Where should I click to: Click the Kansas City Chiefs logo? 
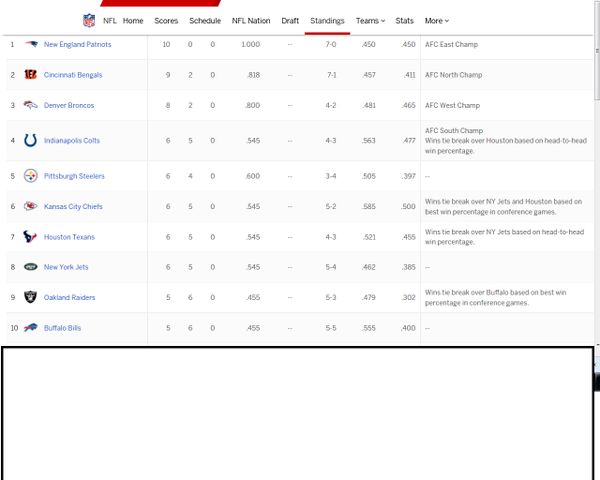coord(31,206)
